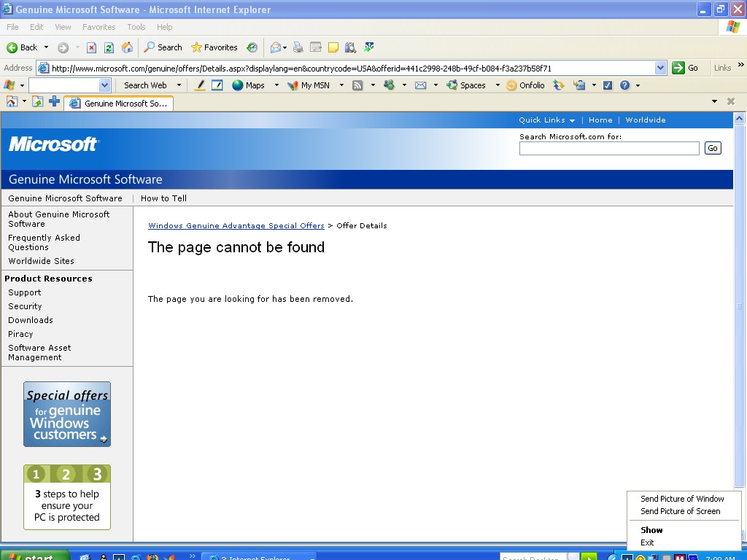Click the tab bar home page icon

click(12, 101)
